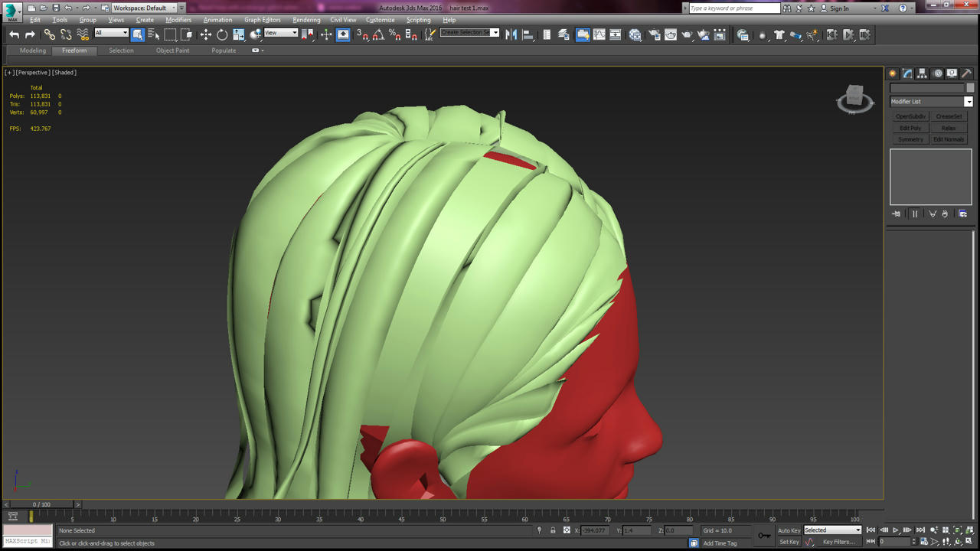
Task: Open the selection filter All dropdown
Action: click(x=111, y=33)
